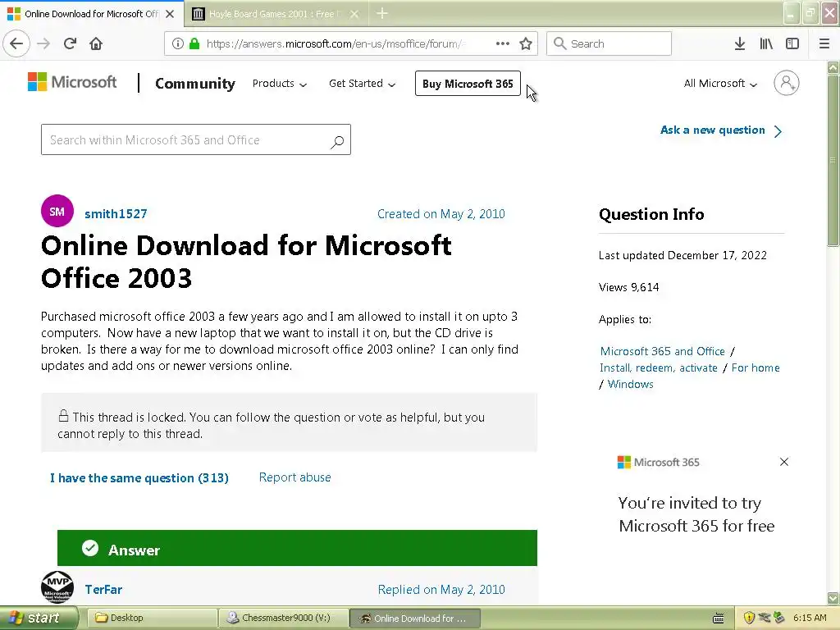Click the magnifier icon in community search

(x=337, y=141)
